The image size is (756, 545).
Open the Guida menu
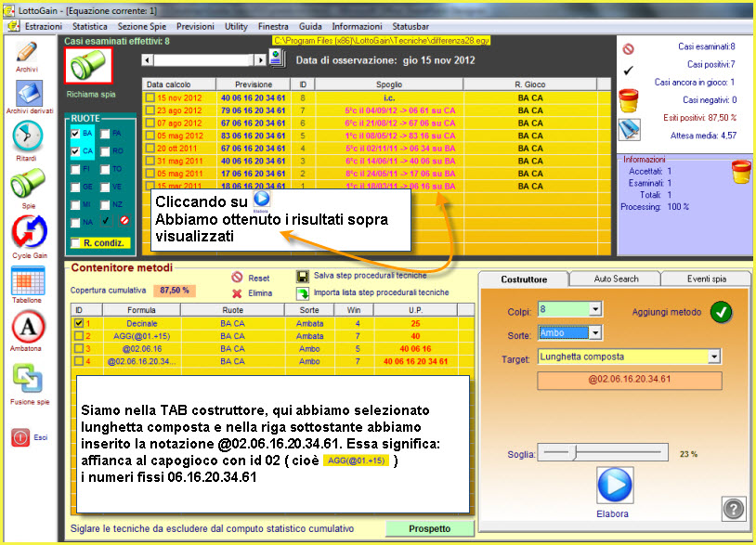coord(310,27)
